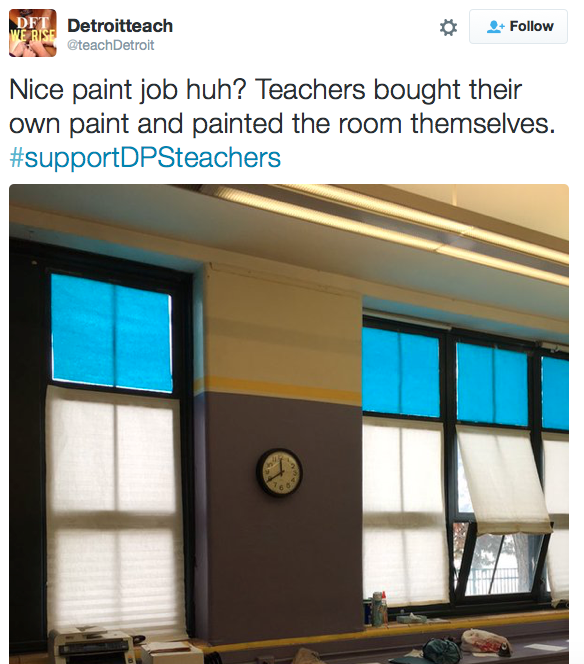Click the tweet text about paint job
Image resolution: width=584 pixels, height=664 pixels.
pos(282,106)
